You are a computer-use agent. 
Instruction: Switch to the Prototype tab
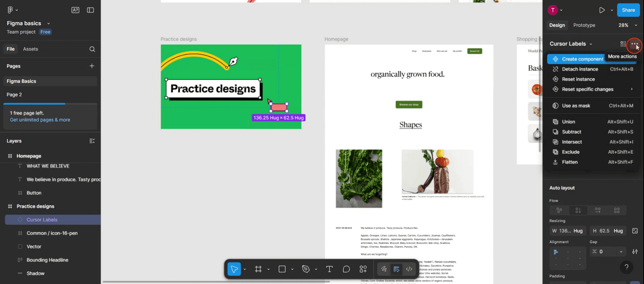click(x=584, y=25)
